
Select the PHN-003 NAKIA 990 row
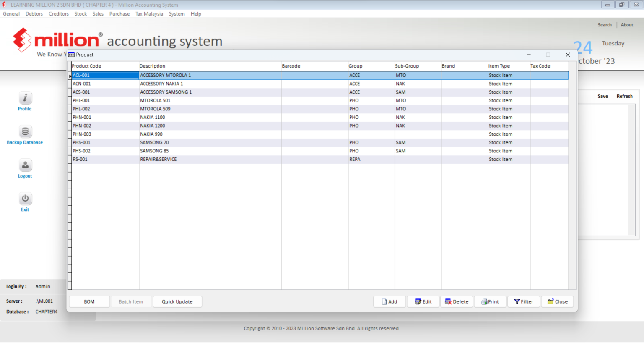click(x=320, y=134)
